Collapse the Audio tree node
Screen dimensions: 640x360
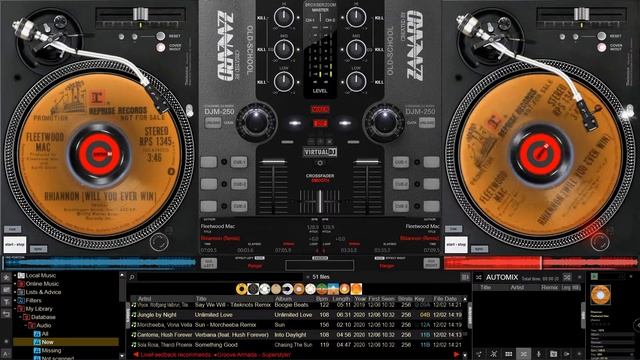pos(25,326)
